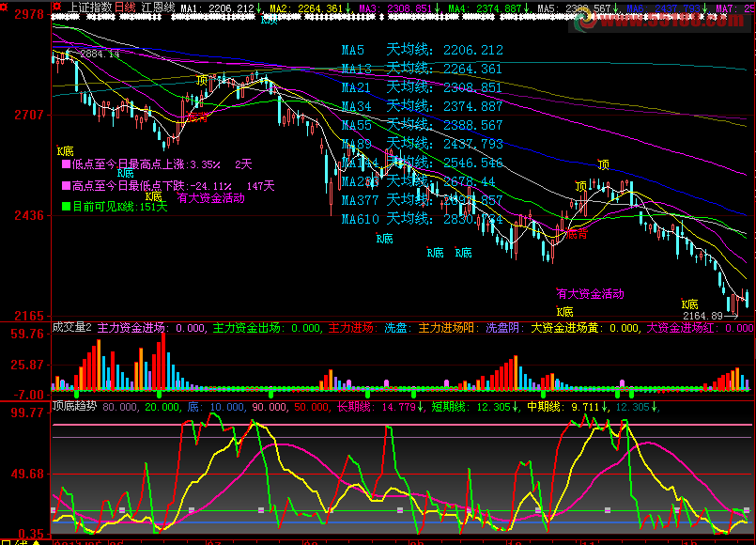Click the 2164.89 low price label
756x545 pixels.
tap(703, 316)
